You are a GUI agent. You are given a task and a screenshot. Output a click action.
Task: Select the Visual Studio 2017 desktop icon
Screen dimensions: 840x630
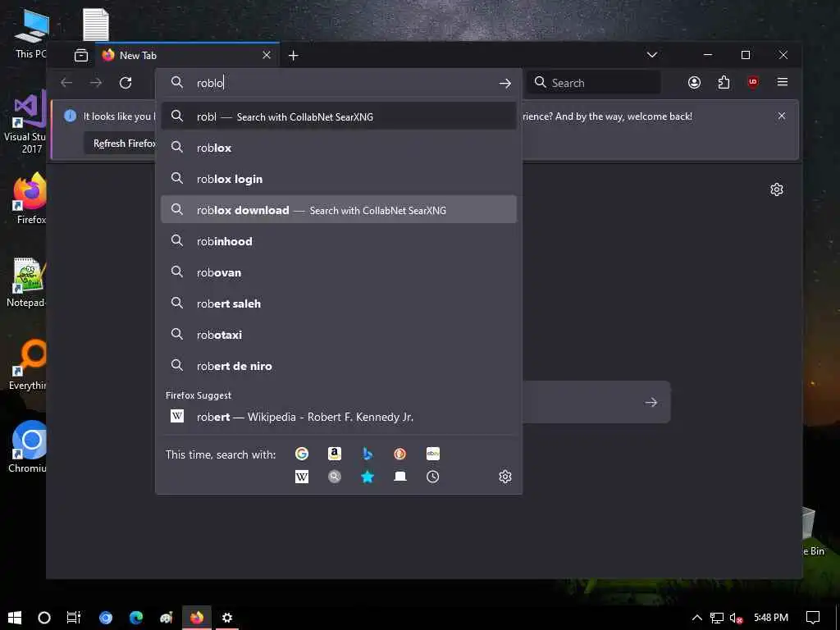(25, 123)
